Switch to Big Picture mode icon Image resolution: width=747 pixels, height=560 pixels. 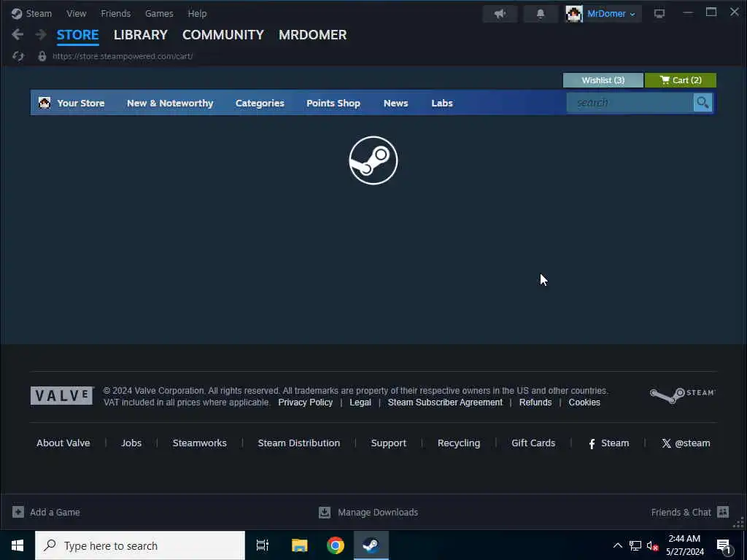pyautogui.click(x=659, y=14)
